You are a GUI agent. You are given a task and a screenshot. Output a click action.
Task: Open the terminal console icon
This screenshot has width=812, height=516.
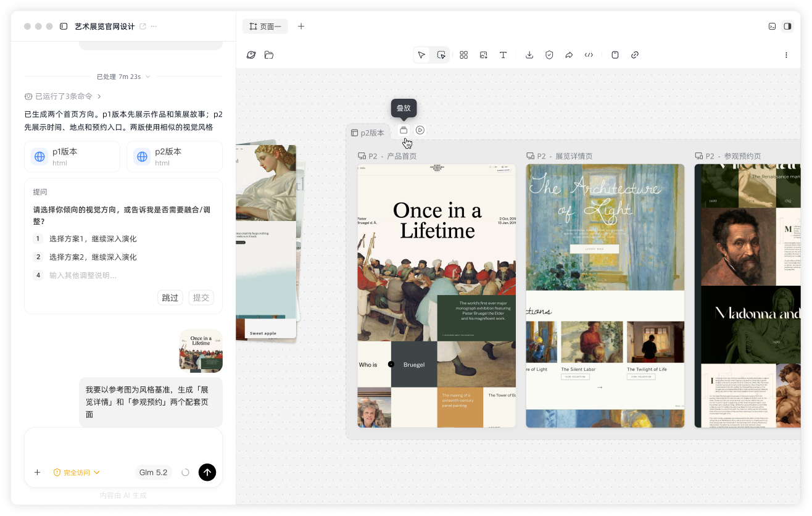tap(772, 27)
